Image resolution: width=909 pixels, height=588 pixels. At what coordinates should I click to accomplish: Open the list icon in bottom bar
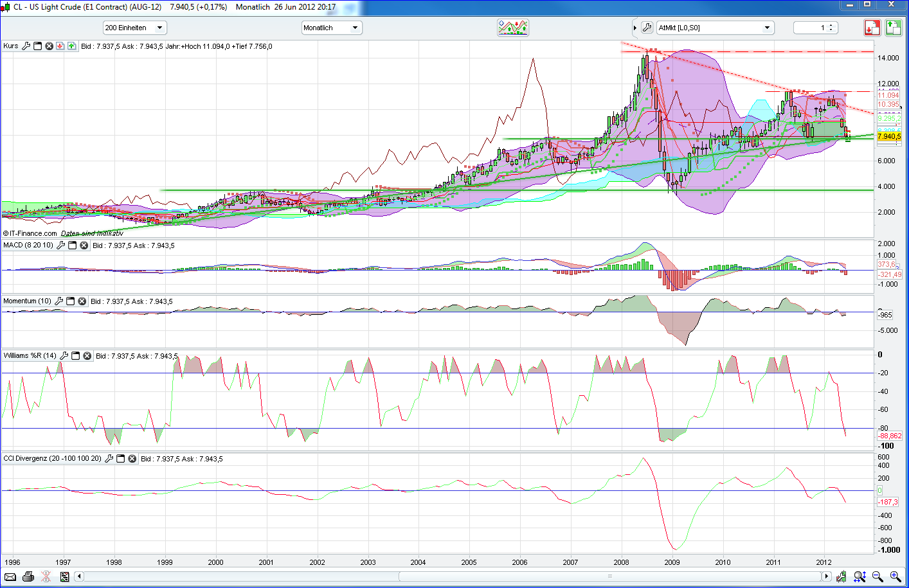tap(64, 576)
